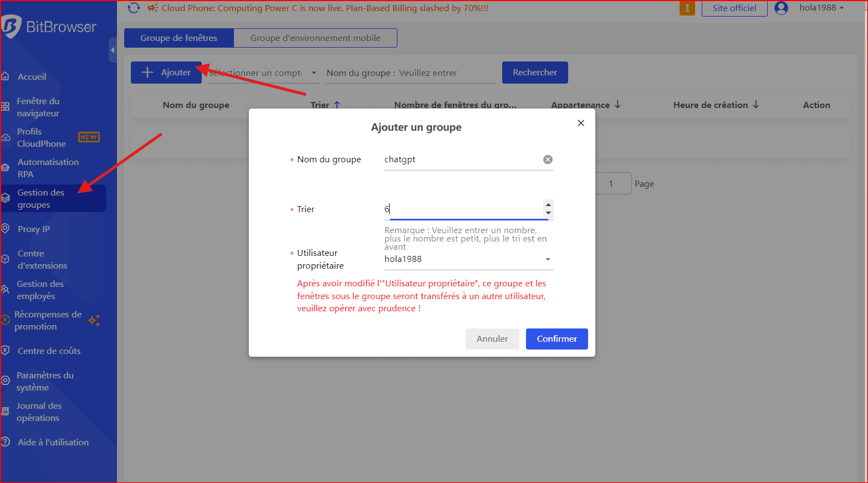
Task: Decrease the Trier value with the down arrow
Action: (548, 213)
